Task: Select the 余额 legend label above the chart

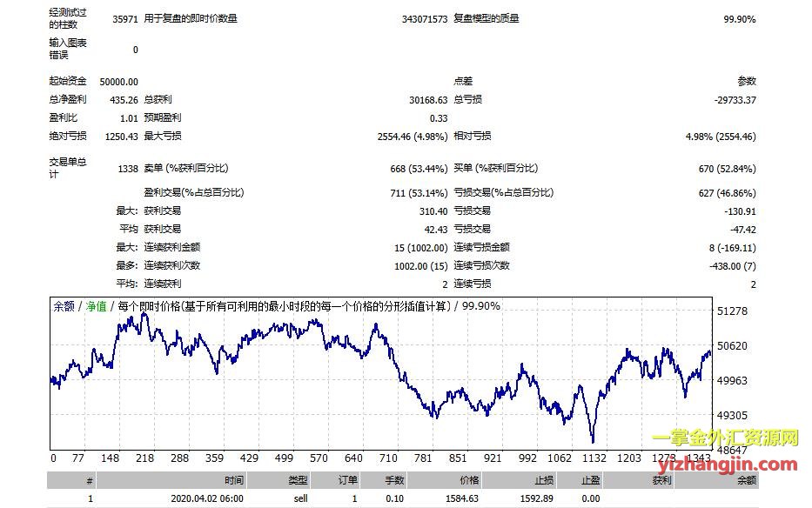Action: point(63,306)
